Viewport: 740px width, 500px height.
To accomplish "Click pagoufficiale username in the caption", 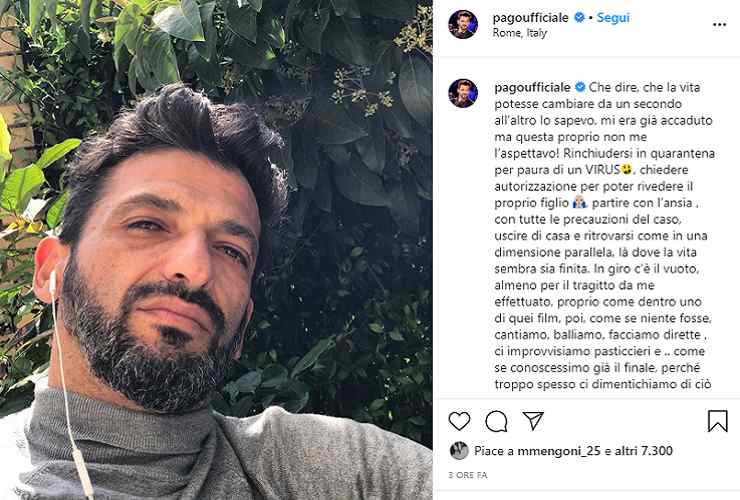I will pos(532,87).
